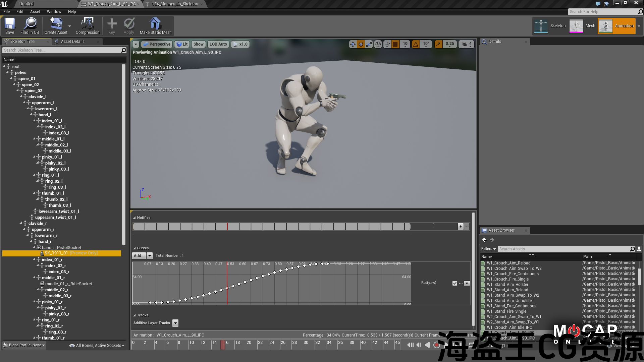Click the record animation button
Screen dimensions: 644x362
[436, 345]
